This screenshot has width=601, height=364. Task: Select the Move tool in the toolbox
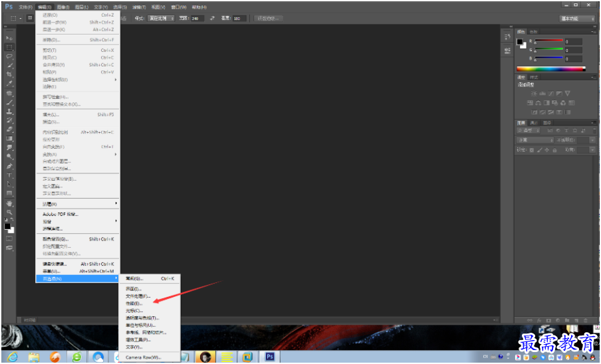pyautogui.click(x=9, y=39)
